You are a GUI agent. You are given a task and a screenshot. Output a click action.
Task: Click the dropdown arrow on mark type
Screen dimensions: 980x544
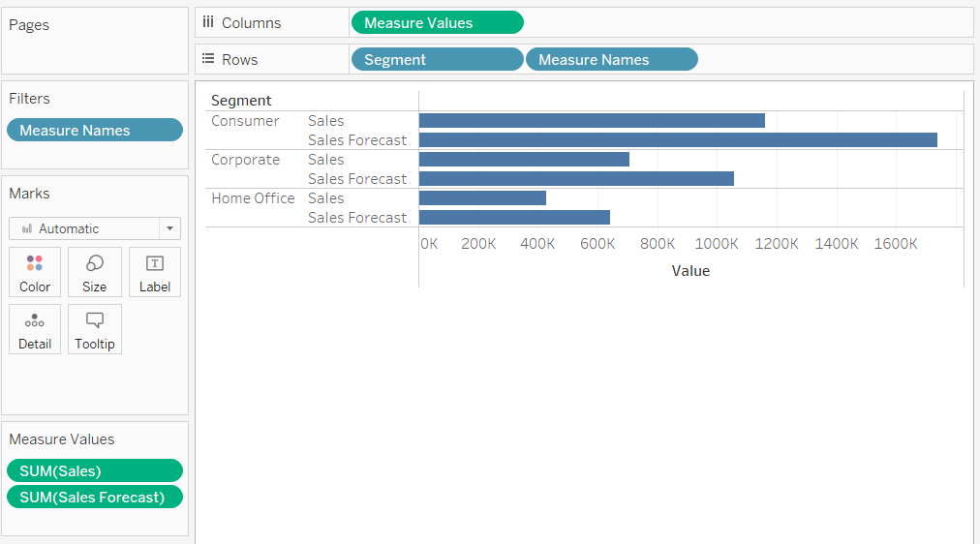click(x=170, y=228)
